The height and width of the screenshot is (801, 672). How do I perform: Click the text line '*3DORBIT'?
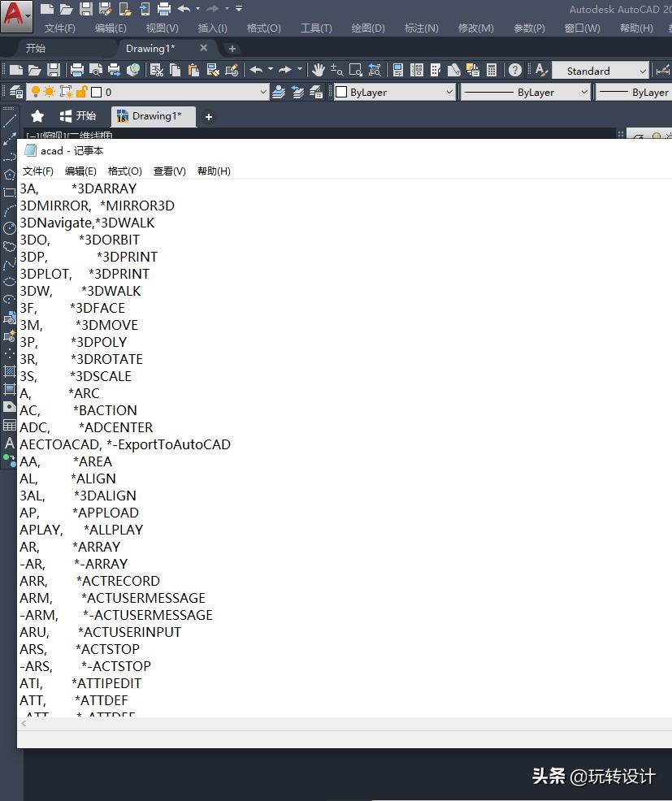point(109,240)
